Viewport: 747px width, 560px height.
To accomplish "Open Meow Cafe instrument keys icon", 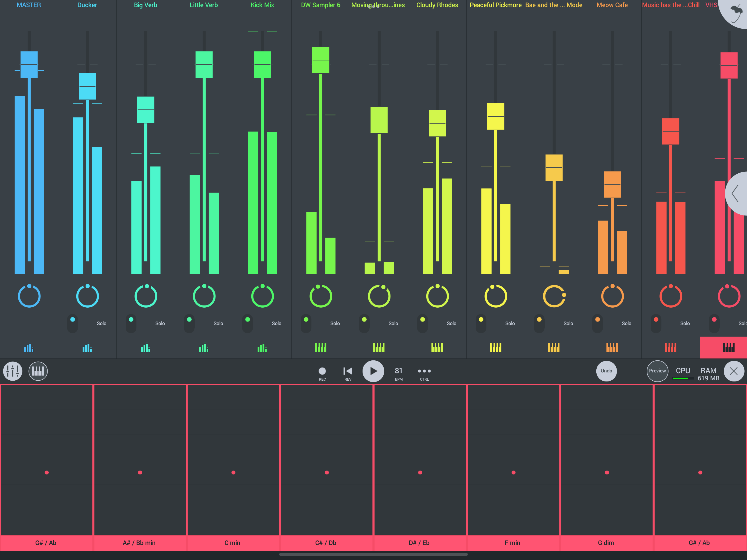I will 612,347.
